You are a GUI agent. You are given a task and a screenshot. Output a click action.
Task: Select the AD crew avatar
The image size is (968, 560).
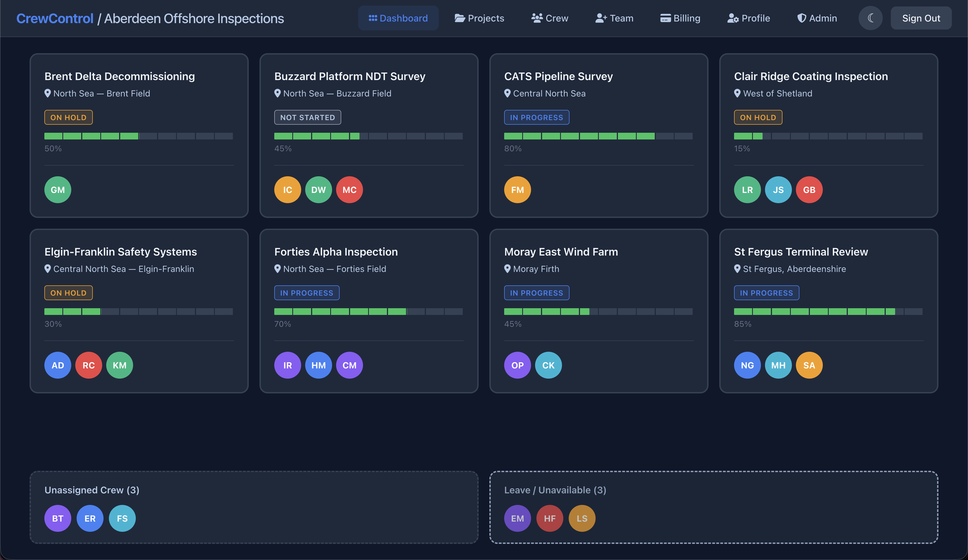(x=58, y=365)
